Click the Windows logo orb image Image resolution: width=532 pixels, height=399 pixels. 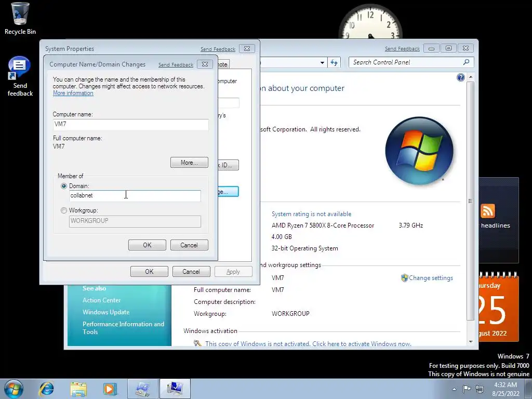tap(419, 151)
